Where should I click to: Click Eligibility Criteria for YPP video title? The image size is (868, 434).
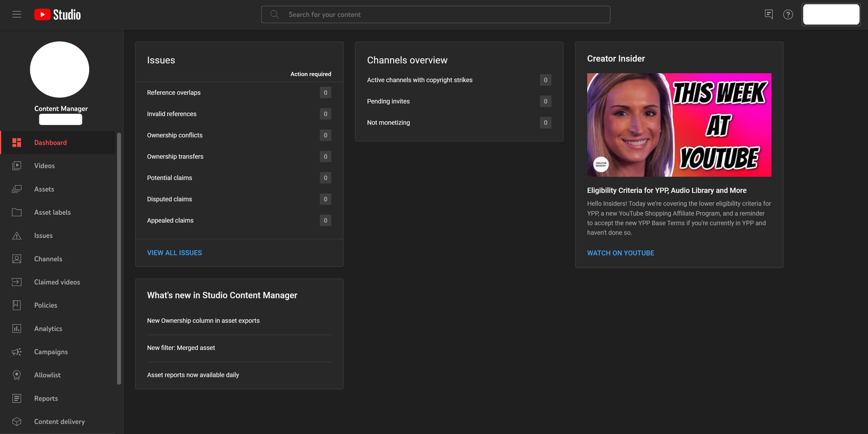coord(666,190)
